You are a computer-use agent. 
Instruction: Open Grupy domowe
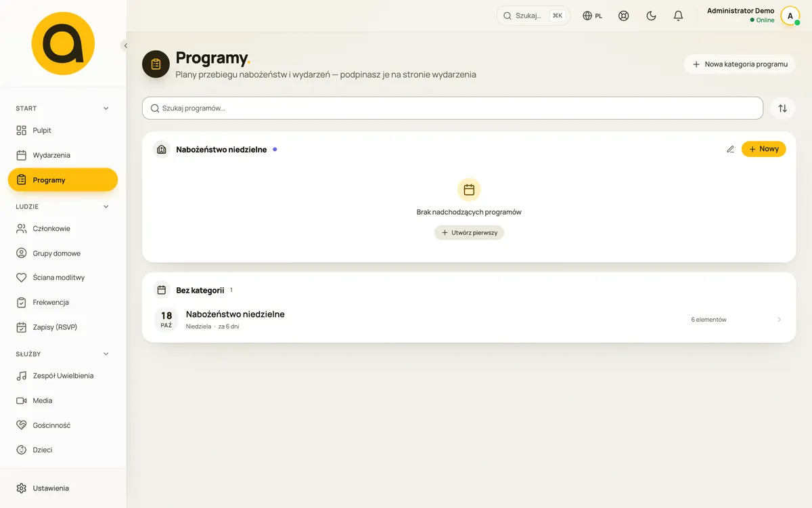point(63,253)
